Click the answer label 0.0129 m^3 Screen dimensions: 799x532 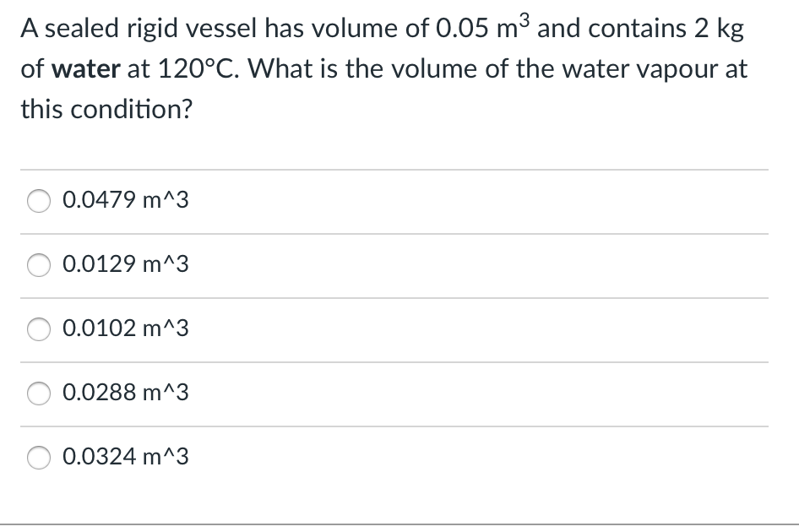[125, 265]
